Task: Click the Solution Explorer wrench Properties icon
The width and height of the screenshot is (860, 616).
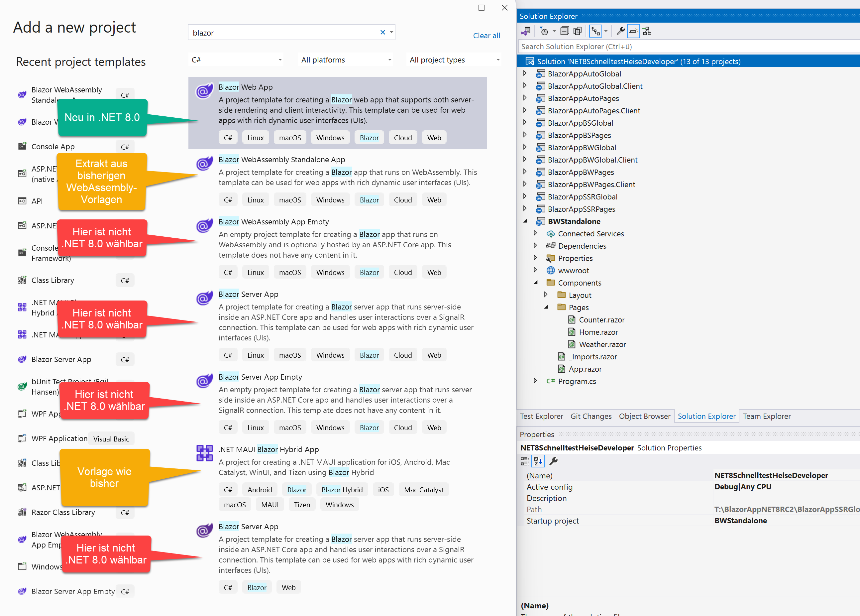Action: pos(620,31)
